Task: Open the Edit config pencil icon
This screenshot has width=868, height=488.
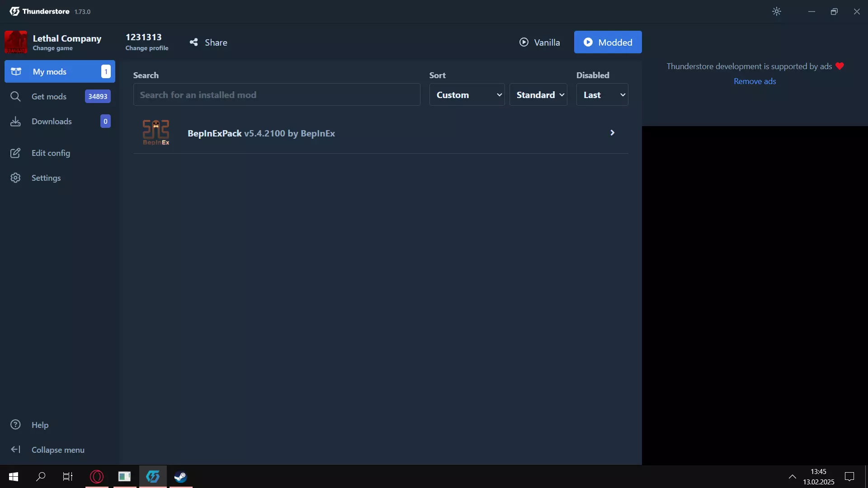Action: [16, 153]
